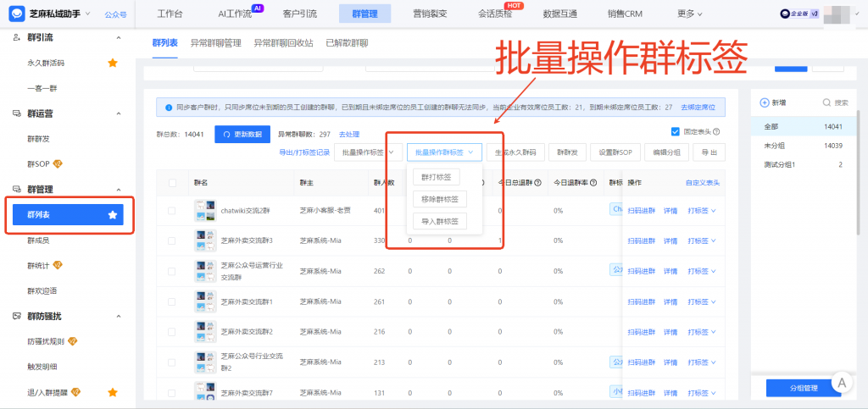Check the row for 芝麻公众号行业交流群2
Image resolution: width=868 pixels, height=409 pixels.
171,362
